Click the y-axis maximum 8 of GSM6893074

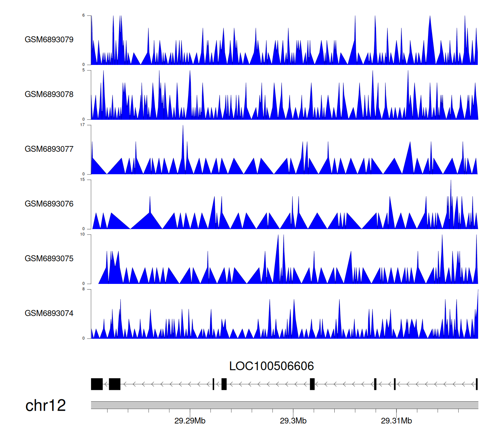click(x=83, y=289)
